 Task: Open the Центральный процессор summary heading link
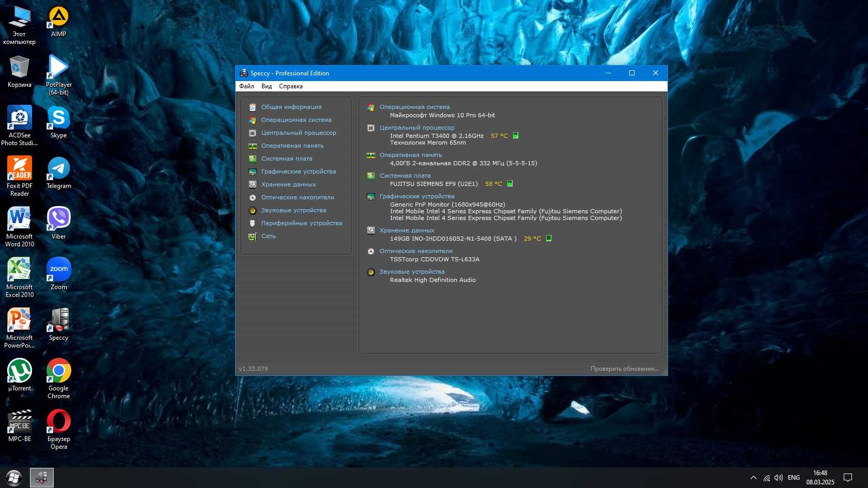pyautogui.click(x=417, y=128)
